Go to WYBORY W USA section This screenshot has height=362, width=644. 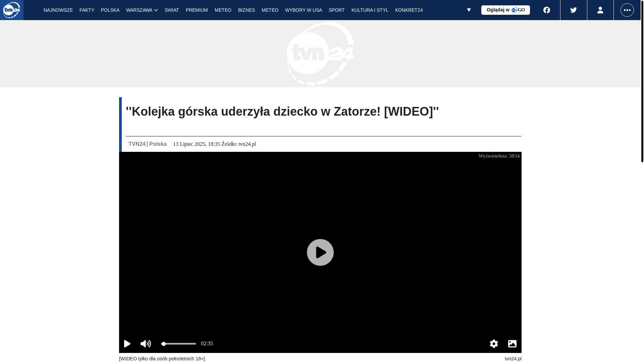point(304,10)
